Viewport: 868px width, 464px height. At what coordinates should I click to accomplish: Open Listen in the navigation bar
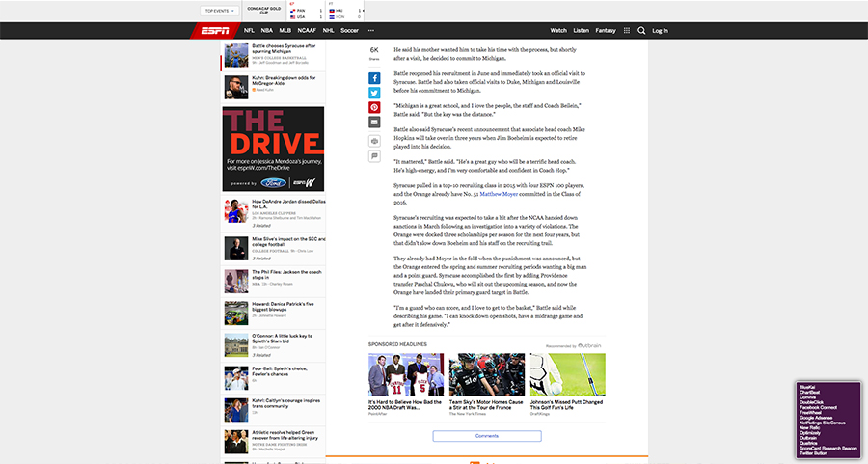[581, 31]
